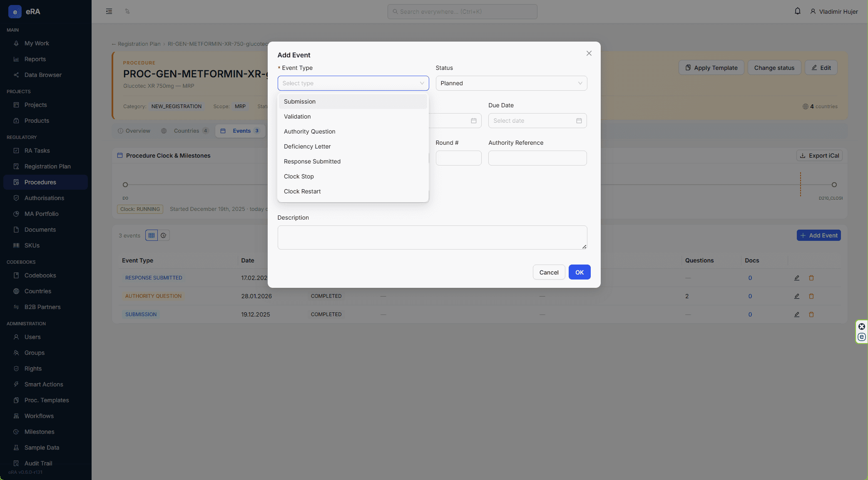Click the Authority Reference input field
This screenshot has height=480, width=868.
pyautogui.click(x=537, y=158)
